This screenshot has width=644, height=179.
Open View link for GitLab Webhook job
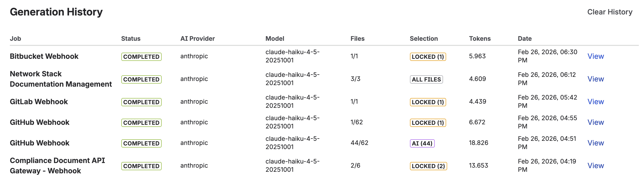point(595,102)
